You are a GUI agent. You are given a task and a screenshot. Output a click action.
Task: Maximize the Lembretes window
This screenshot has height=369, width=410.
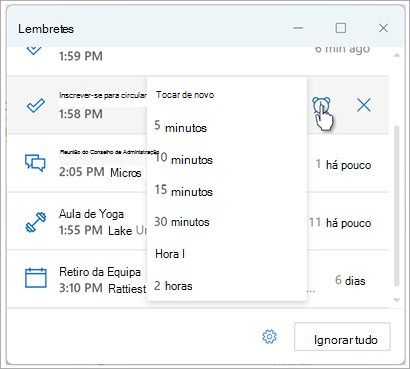tap(341, 28)
